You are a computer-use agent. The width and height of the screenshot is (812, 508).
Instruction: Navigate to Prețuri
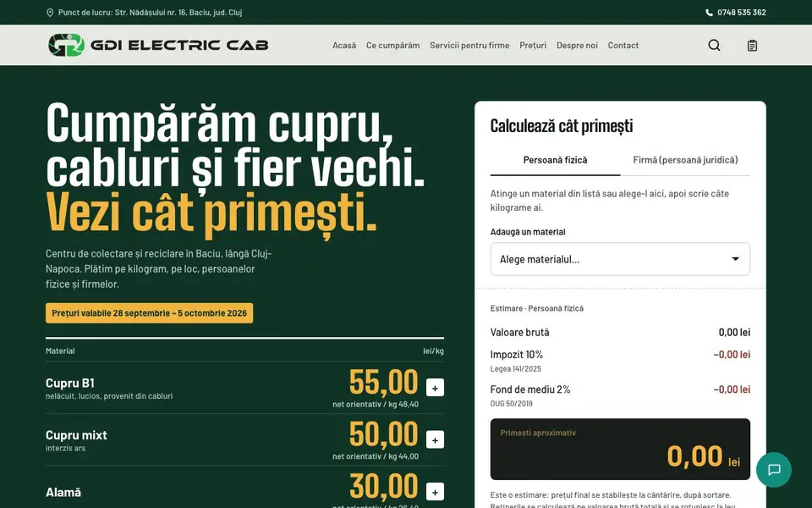point(533,45)
